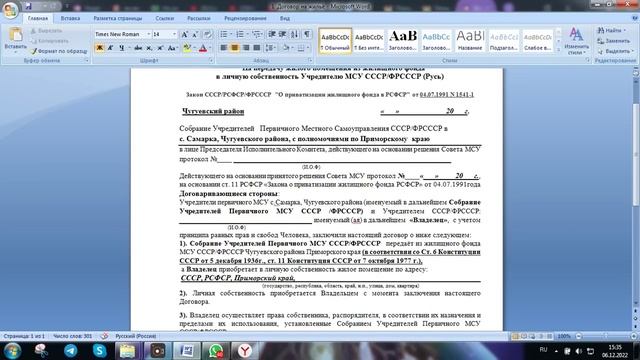Apply the Без интервала style
Screen dimensions: 640x360
369,41
